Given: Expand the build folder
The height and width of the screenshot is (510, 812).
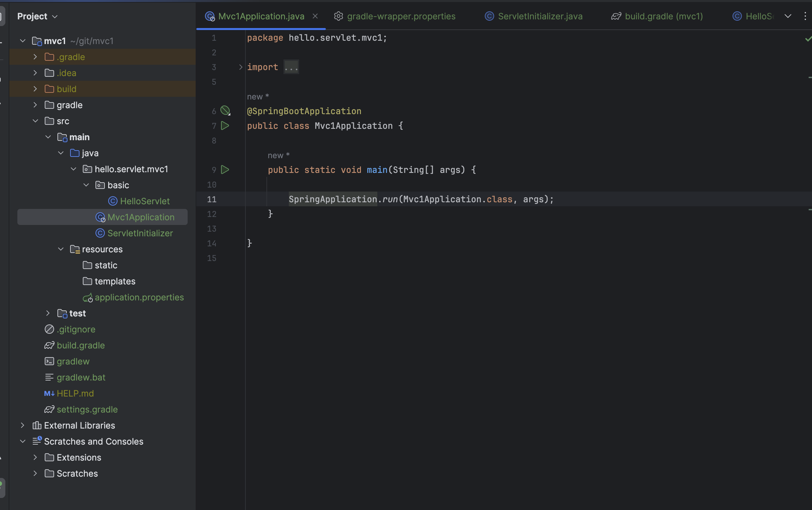Looking at the screenshot, I should tap(35, 89).
